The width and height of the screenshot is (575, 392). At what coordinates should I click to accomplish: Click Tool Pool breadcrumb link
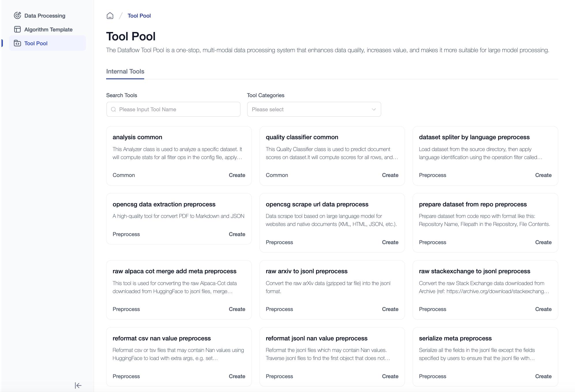[x=139, y=16]
